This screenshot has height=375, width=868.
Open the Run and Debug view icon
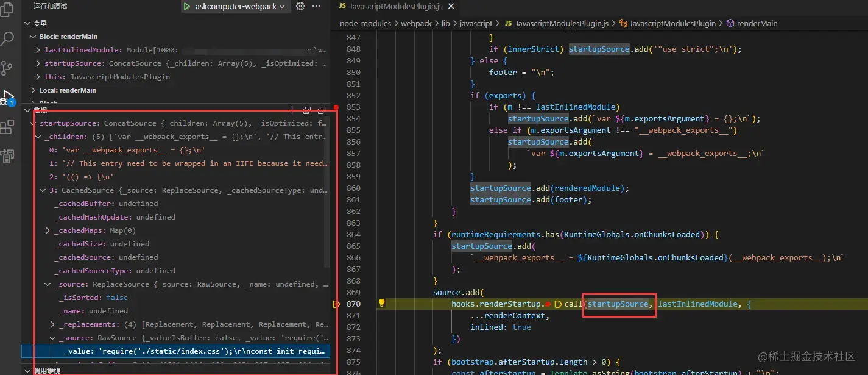pyautogui.click(x=7, y=98)
